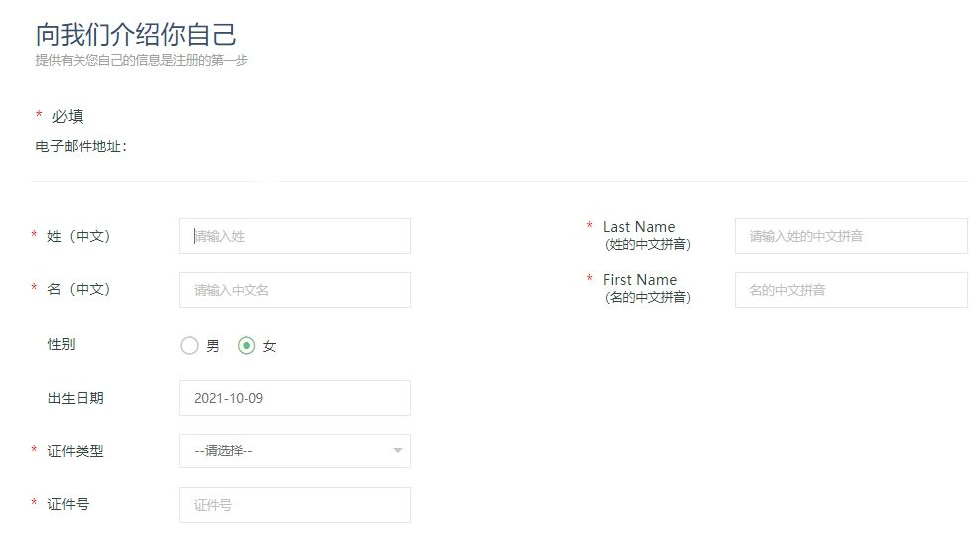
Task: Select the First Name pinyin input box
Action: pos(851,290)
